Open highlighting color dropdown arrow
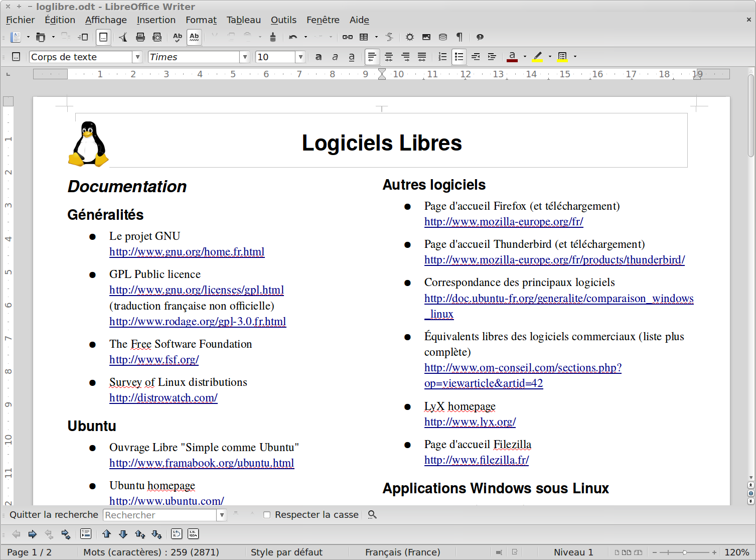 pos(550,57)
